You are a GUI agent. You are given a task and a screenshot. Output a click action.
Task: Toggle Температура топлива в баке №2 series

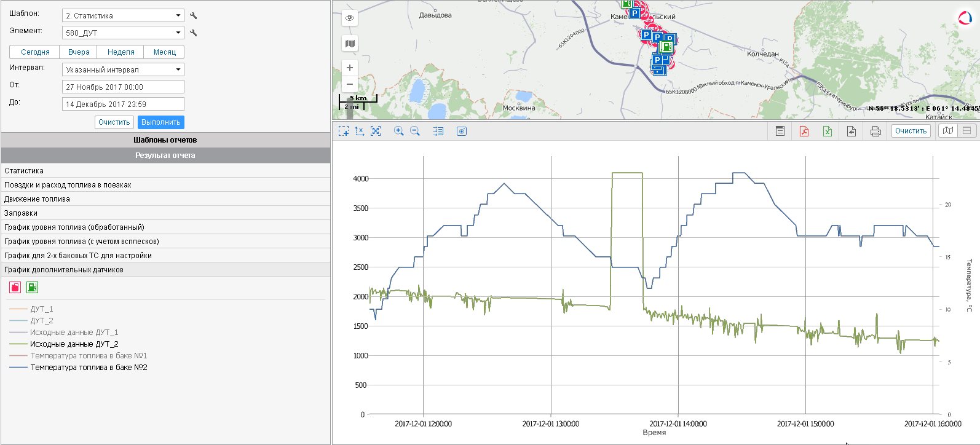(89, 368)
